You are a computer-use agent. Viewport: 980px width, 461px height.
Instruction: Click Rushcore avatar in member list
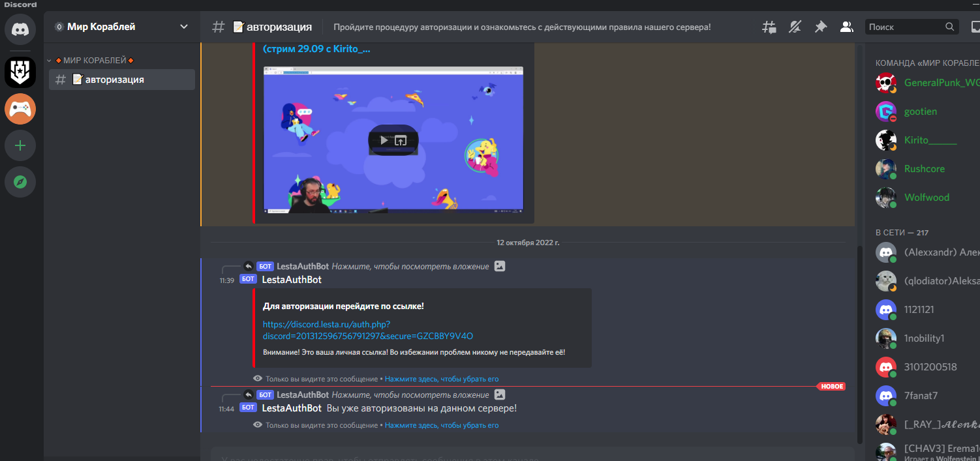pyautogui.click(x=886, y=169)
